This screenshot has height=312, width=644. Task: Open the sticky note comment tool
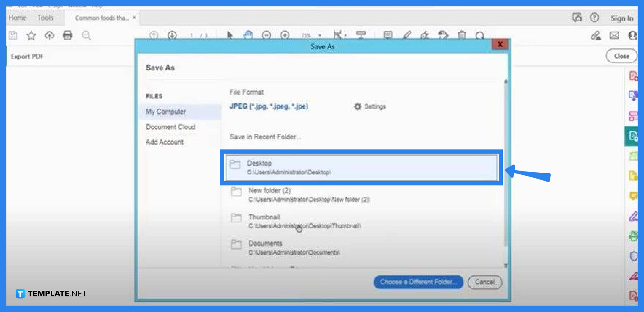click(388, 36)
